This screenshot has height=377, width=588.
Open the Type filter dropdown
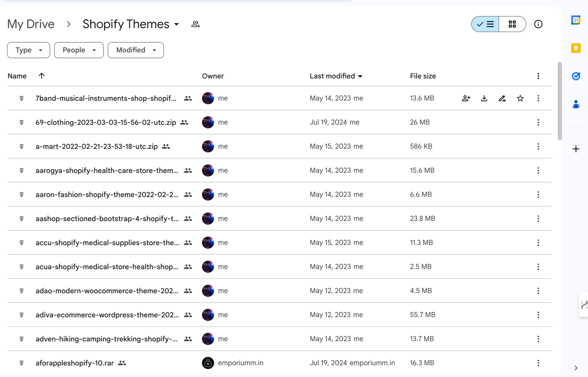click(x=29, y=50)
